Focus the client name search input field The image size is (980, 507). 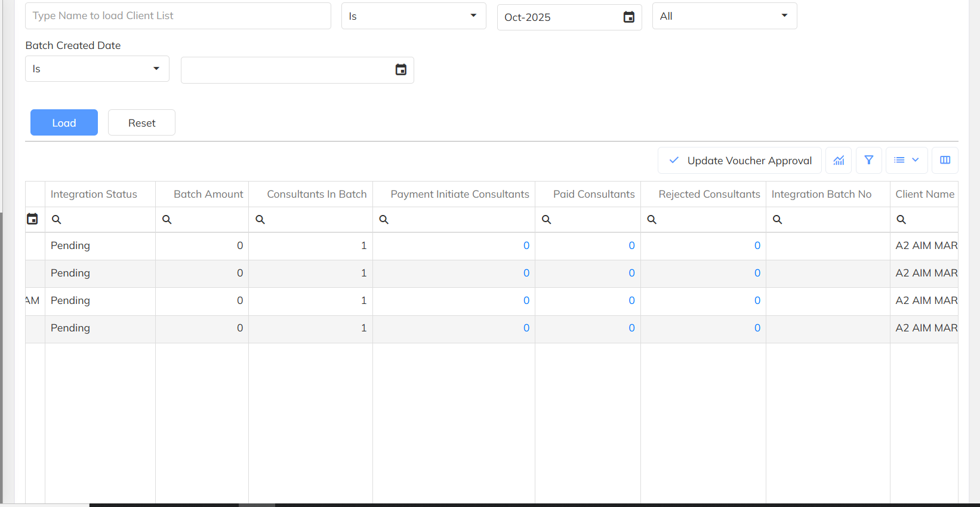(x=178, y=16)
